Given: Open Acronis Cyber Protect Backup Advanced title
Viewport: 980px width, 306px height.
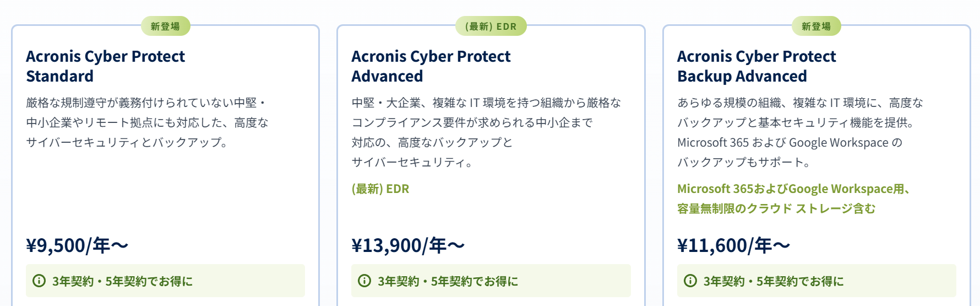Looking at the screenshot, I should tap(756, 66).
